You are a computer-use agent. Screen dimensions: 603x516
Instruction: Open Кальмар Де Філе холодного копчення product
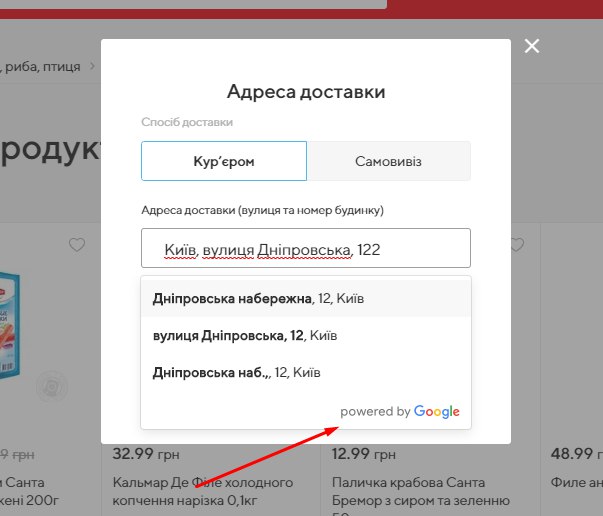coord(203,491)
